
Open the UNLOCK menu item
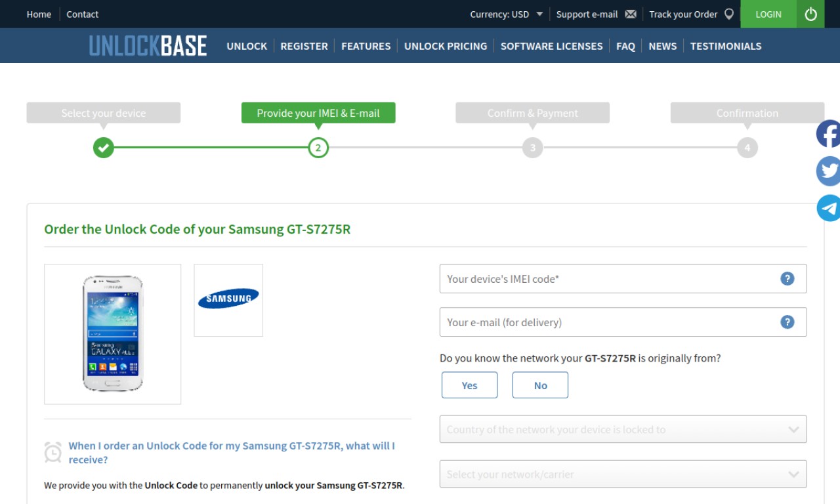click(247, 46)
